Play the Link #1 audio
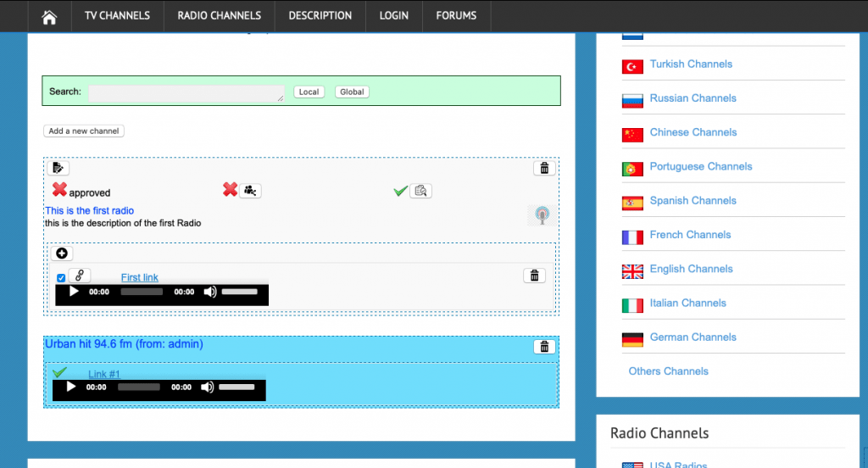 coord(71,387)
